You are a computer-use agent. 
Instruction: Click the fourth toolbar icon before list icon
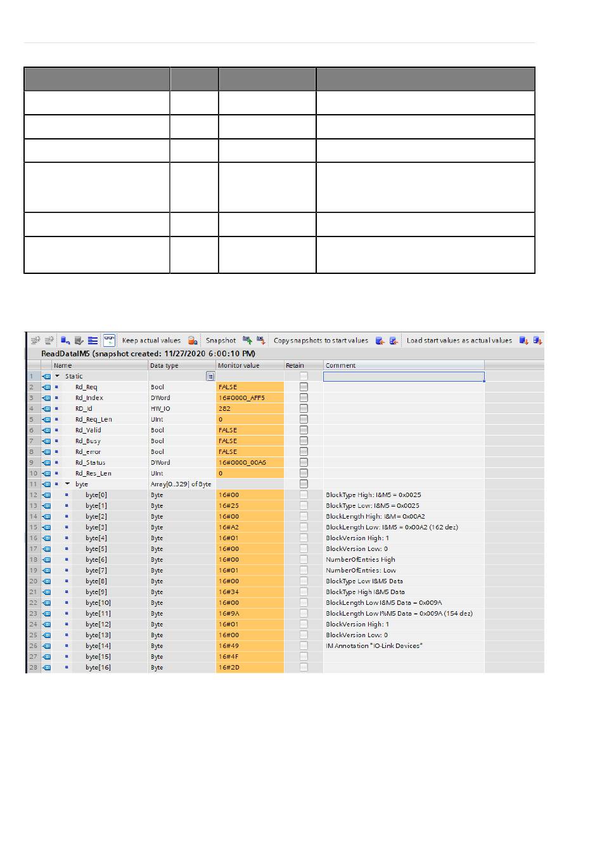pyautogui.click(x=79, y=340)
